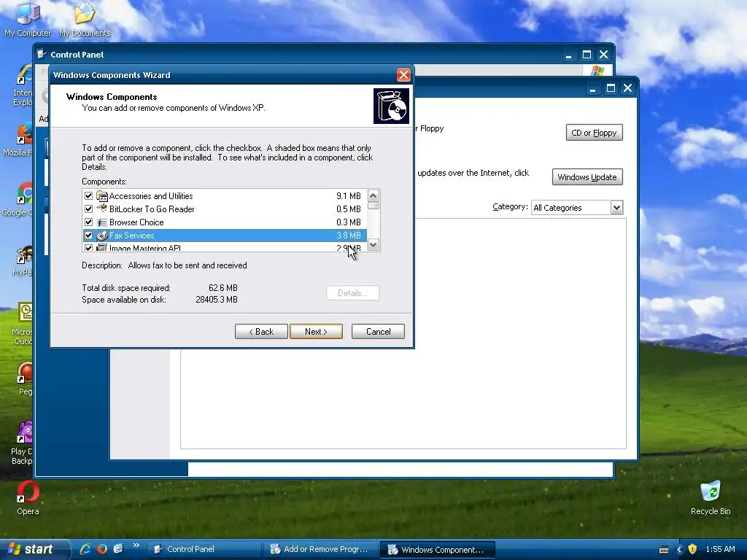
Task: Select the Browser Choice row
Action: pos(225,222)
